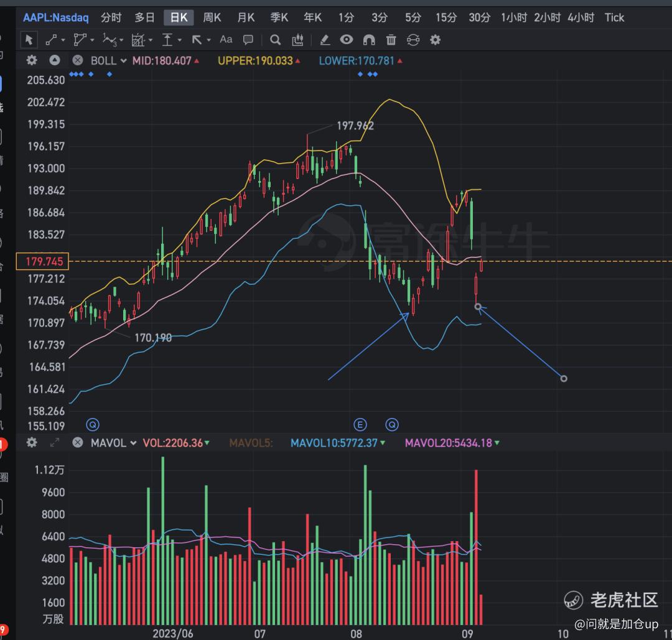The width and height of the screenshot is (672, 640).
Task: Select the price range measurement tool
Action: pyautogui.click(x=167, y=40)
